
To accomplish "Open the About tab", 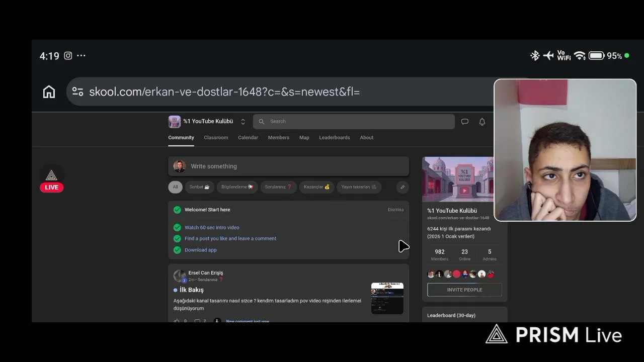I will click(367, 138).
